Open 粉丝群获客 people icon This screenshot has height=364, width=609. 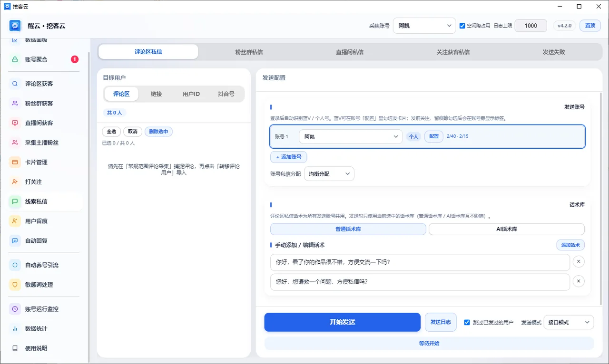(15, 103)
